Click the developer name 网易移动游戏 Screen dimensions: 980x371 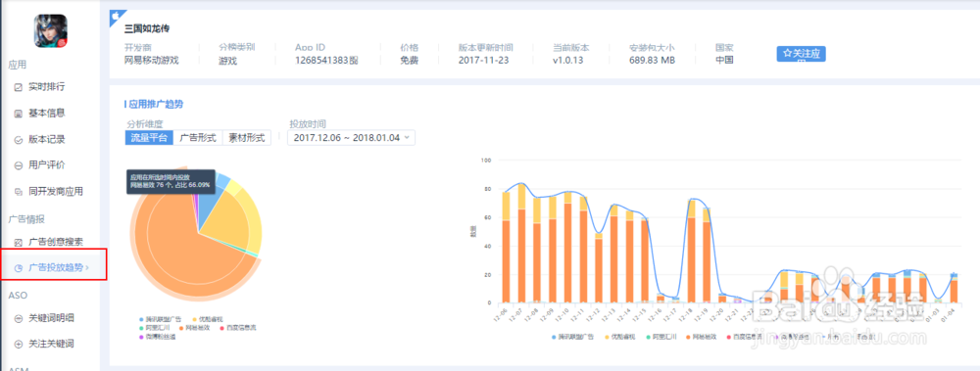click(x=151, y=60)
